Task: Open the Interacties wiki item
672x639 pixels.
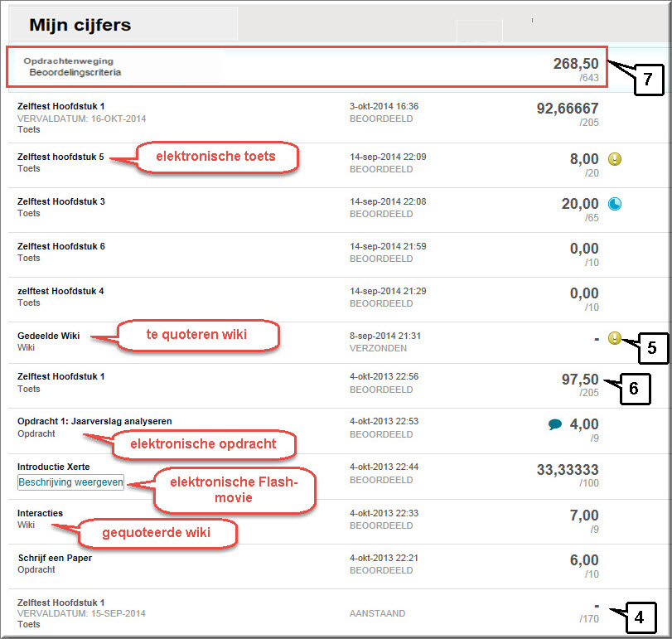Action: click(x=40, y=513)
